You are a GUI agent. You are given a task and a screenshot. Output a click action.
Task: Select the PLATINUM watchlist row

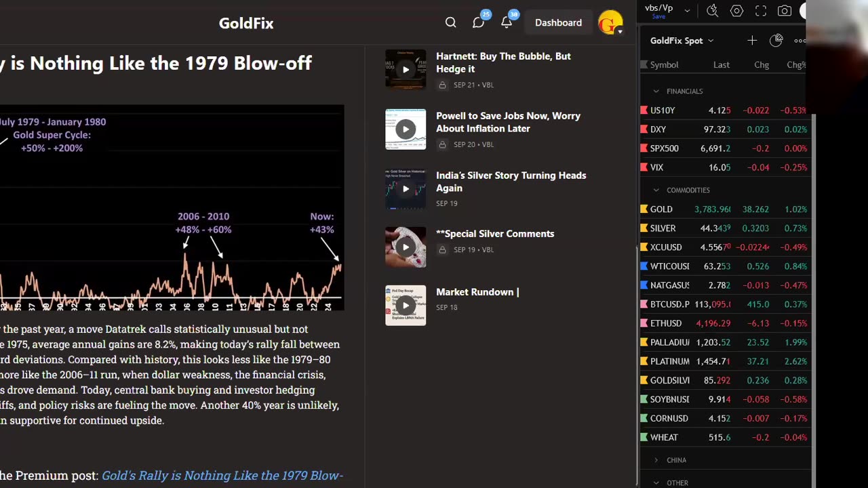pyautogui.click(x=724, y=361)
